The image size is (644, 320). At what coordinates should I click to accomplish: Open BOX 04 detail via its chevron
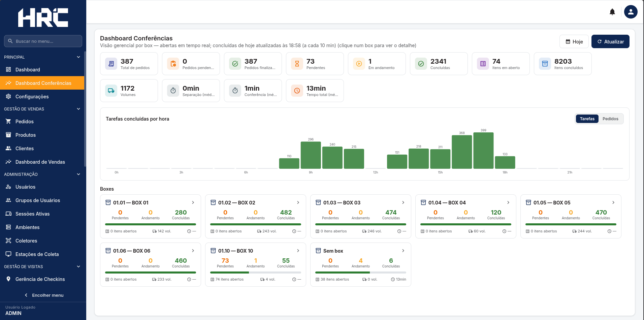(508, 202)
